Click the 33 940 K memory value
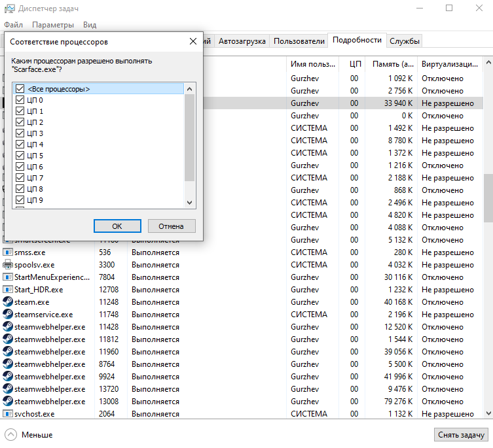Viewport: 493px width, 448px height. pos(398,103)
